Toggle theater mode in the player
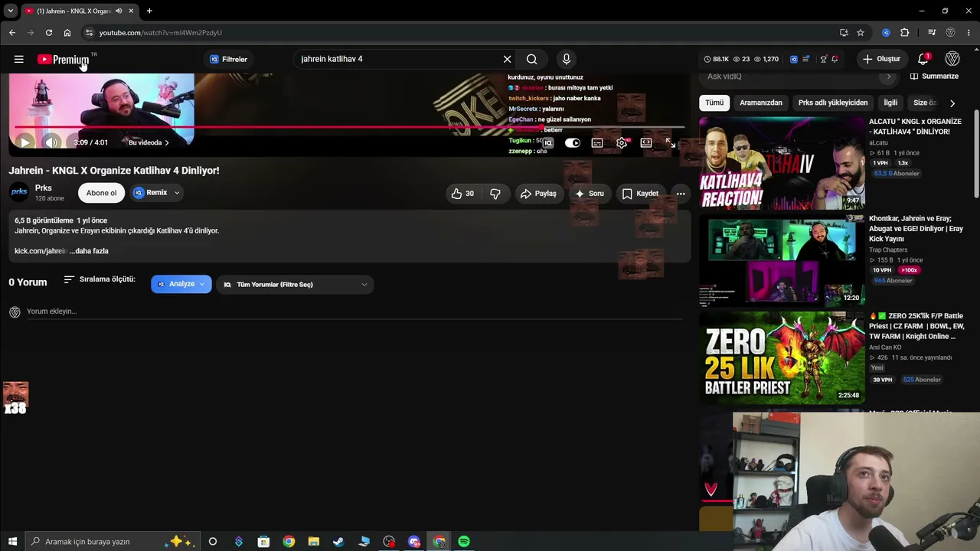The width and height of the screenshot is (980, 551). coord(646,143)
